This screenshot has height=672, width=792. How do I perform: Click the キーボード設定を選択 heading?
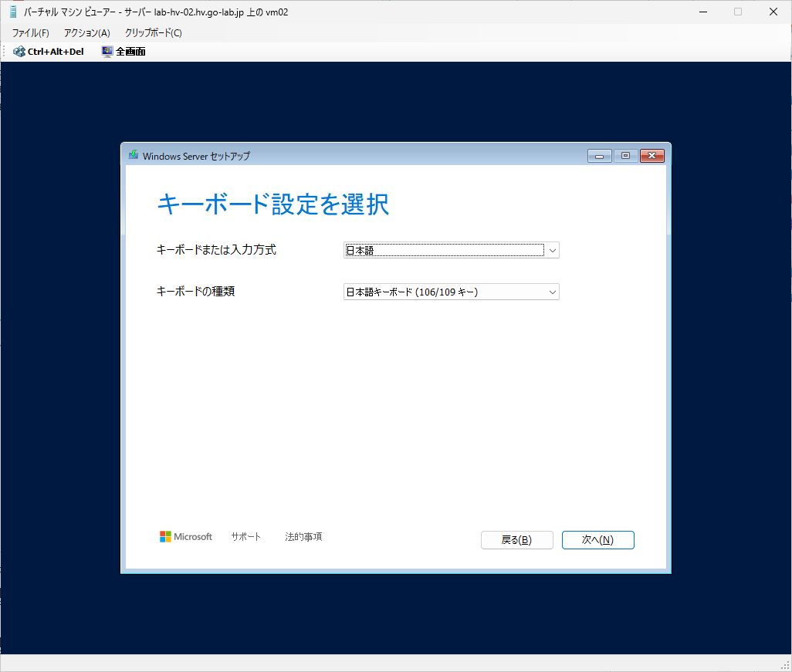(x=273, y=204)
